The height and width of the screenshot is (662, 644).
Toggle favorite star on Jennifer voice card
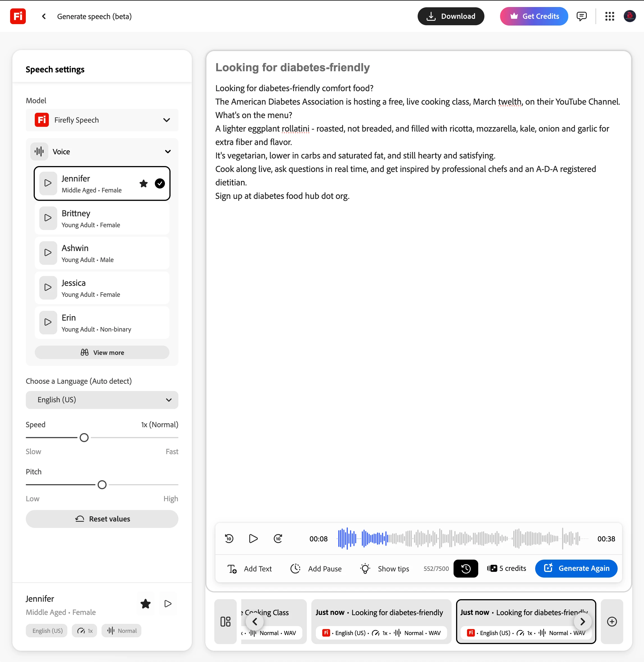tap(143, 183)
